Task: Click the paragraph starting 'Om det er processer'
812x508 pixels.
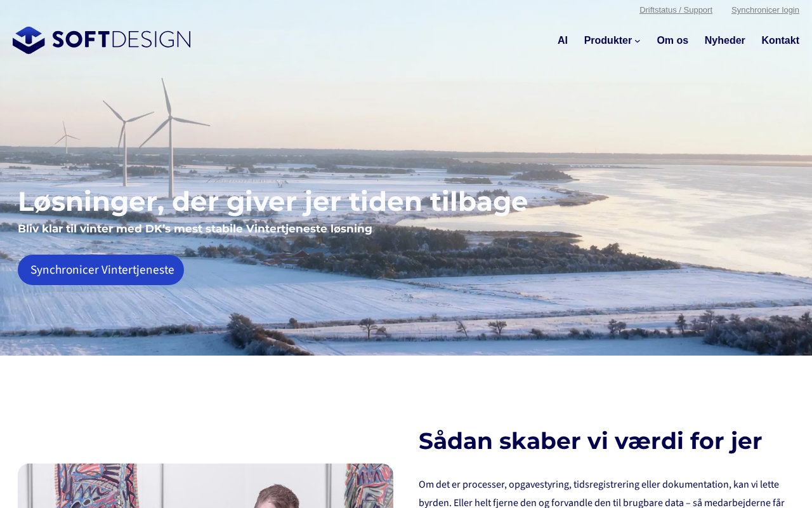Action: (x=601, y=493)
